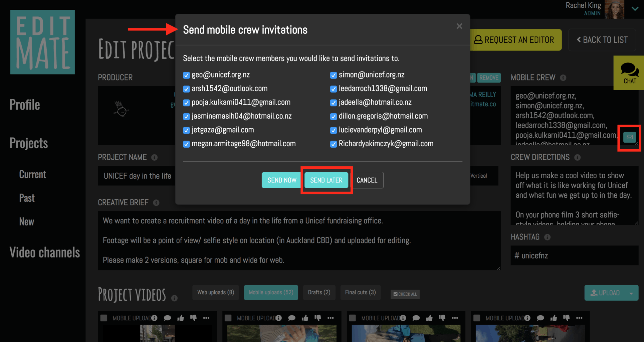Uncheck dillon.gregoris@hotmail.com
This screenshot has width=644, height=342.
pos(333,117)
